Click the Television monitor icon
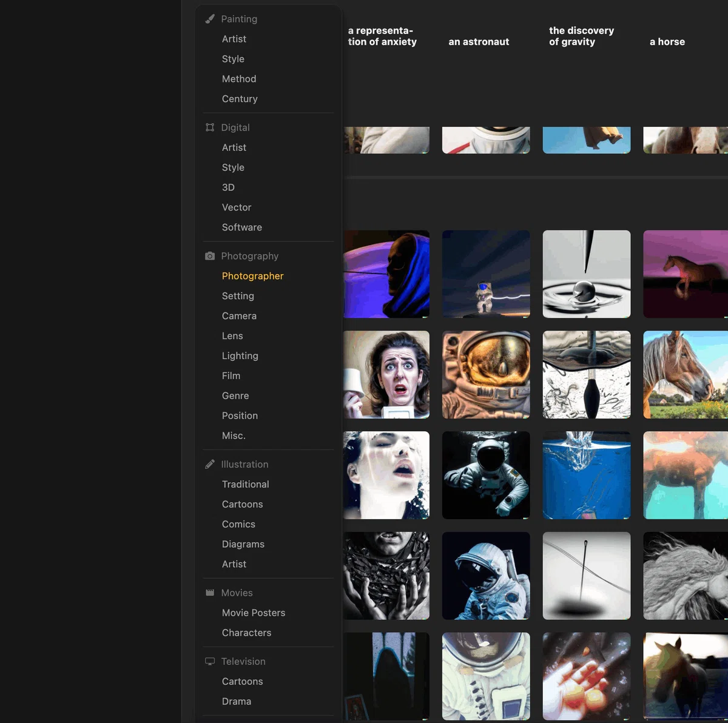 coord(210,661)
